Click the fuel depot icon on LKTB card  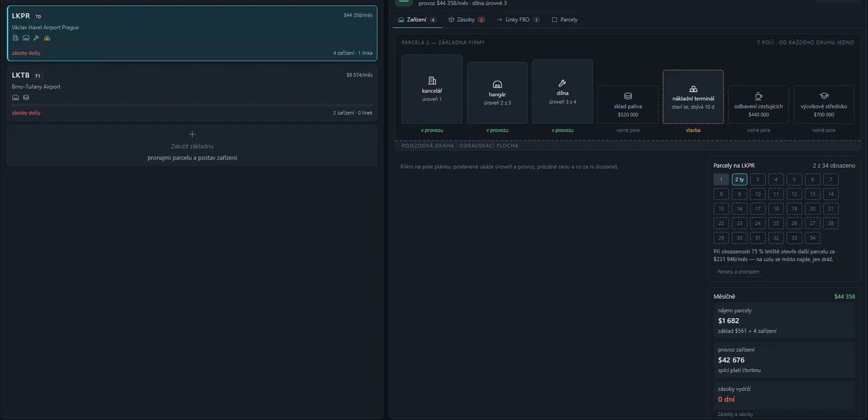tap(26, 98)
